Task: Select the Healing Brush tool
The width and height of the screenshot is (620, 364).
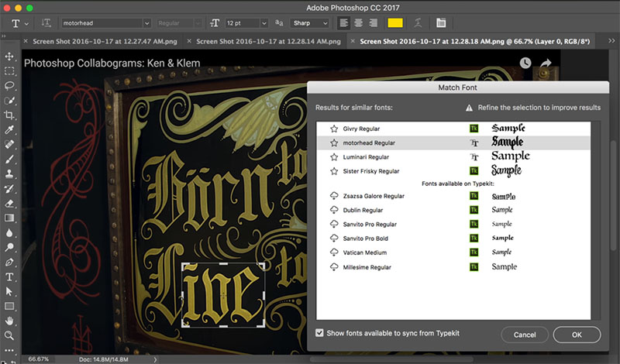Action: pos(9,144)
